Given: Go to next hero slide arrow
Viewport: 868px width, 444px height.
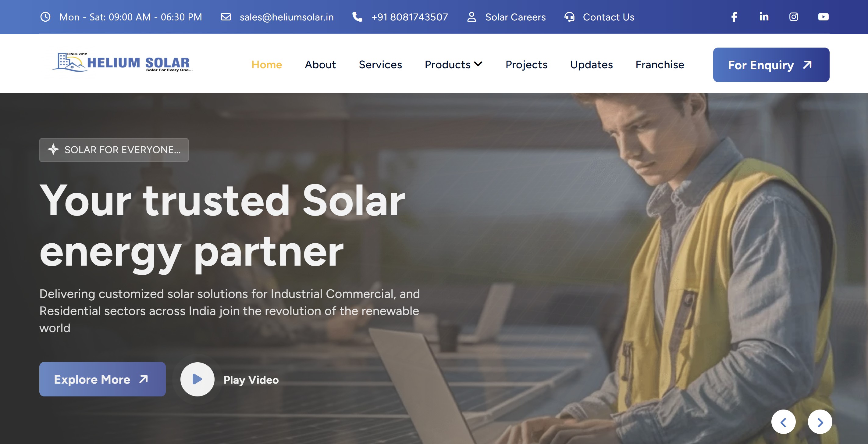Looking at the screenshot, I should click(820, 422).
